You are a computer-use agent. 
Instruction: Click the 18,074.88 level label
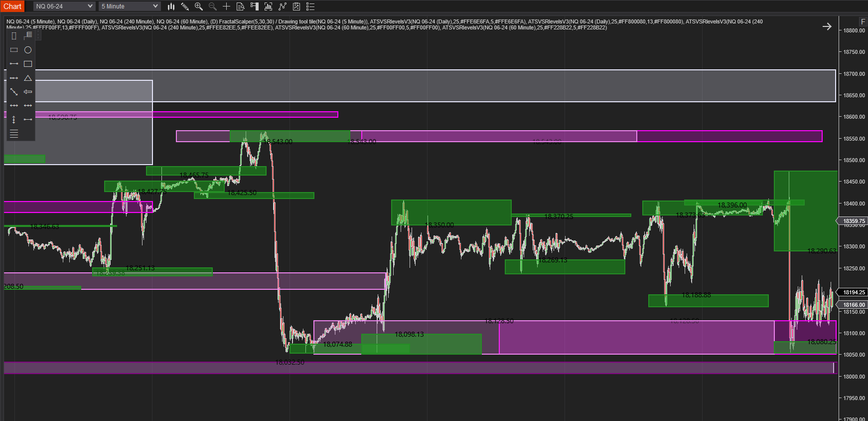tap(338, 344)
